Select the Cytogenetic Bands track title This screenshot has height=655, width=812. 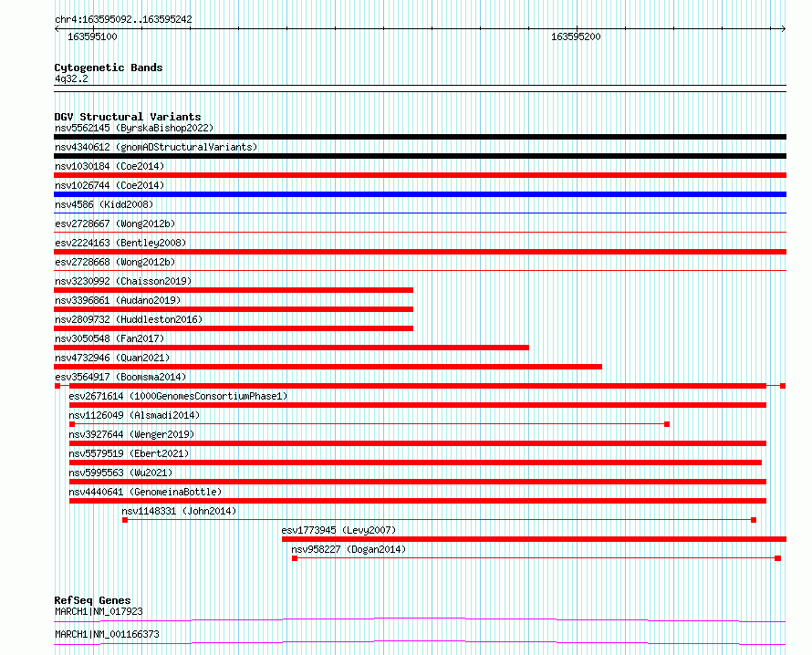109,68
